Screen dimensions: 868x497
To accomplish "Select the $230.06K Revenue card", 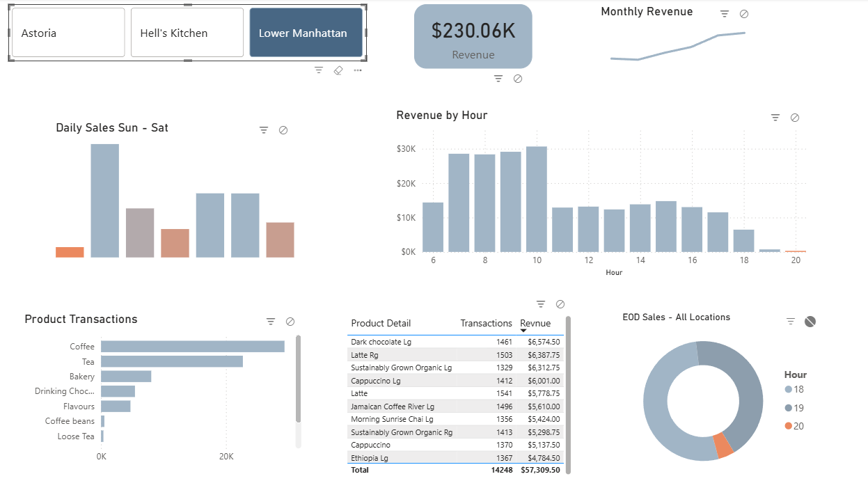I will (473, 37).
